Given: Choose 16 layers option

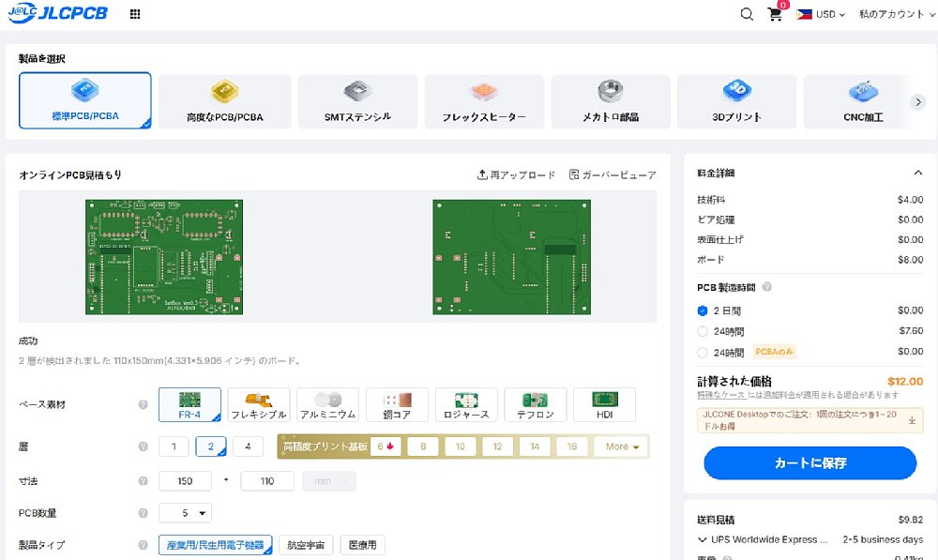Looking at the screenshot, I should pyautogui.click(x=572, y=446).
